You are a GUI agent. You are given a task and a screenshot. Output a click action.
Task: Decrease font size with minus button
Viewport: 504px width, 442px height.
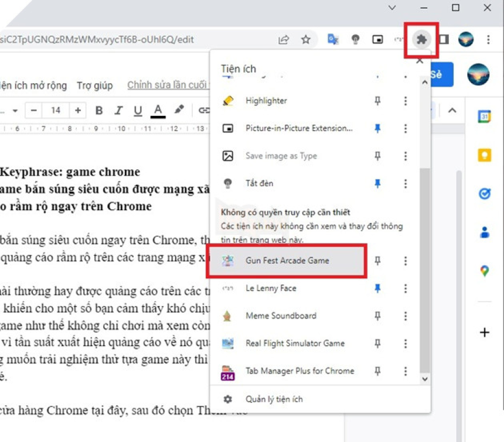34,111
